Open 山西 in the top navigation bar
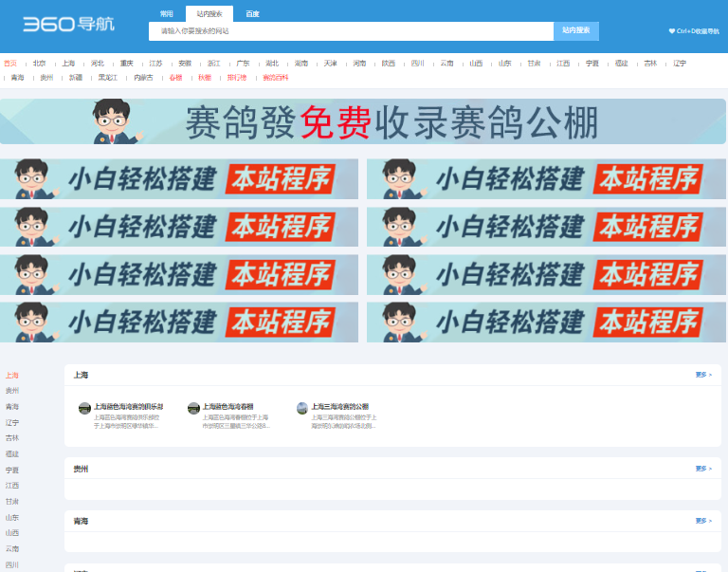The image size is (728, 572). click(477, 64)
